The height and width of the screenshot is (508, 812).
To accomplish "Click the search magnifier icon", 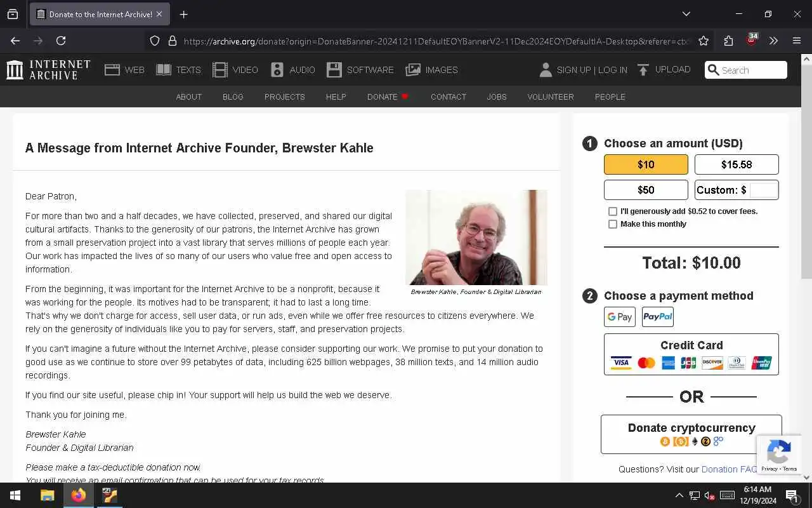I will [x=714, y=70].
